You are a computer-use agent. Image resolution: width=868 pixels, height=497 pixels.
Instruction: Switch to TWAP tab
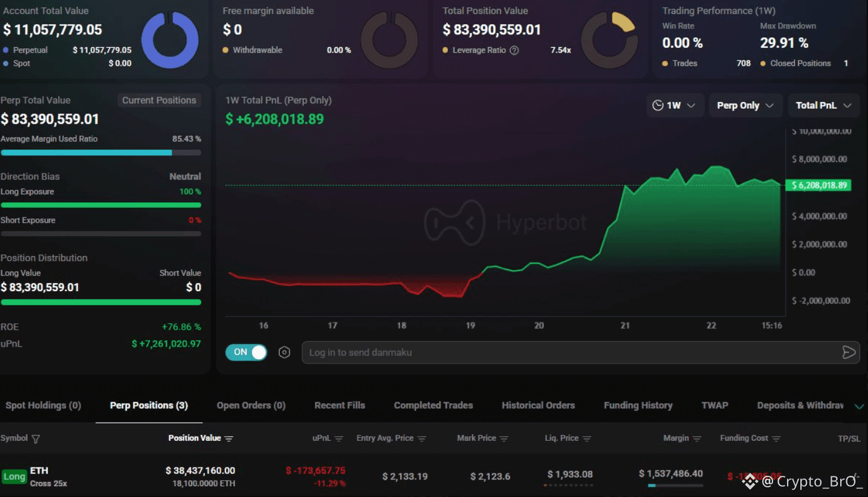714,405
